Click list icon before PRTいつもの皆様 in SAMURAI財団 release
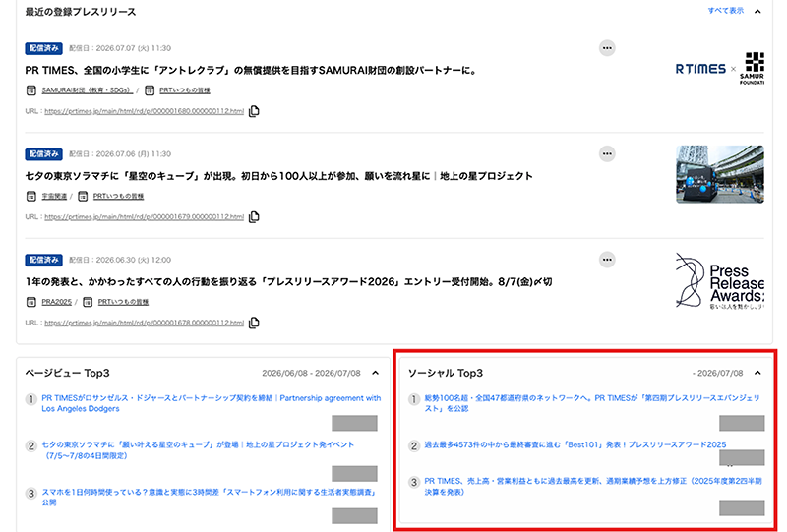This screenshot has width=787, height=532. pos(150,90)
